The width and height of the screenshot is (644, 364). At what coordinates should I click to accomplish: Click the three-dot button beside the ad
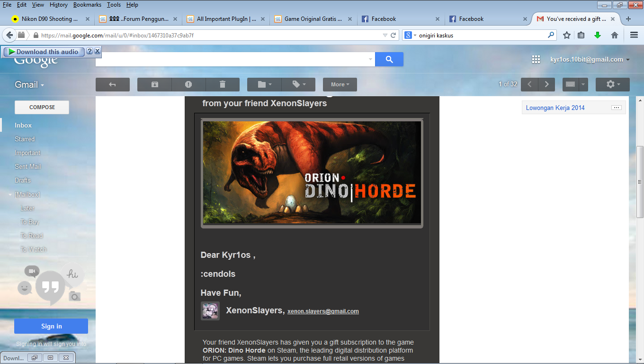616,108
